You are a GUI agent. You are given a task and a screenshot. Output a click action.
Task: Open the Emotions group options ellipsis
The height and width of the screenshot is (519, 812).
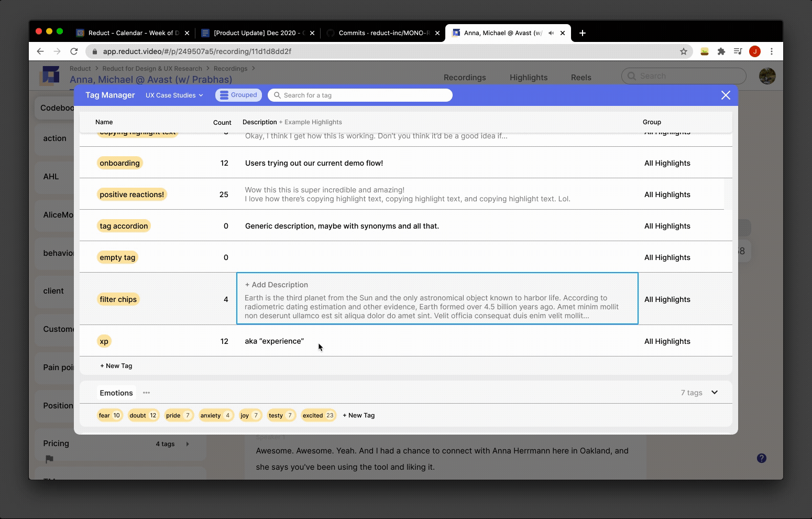pyautogui.click(x=146, y=393)
